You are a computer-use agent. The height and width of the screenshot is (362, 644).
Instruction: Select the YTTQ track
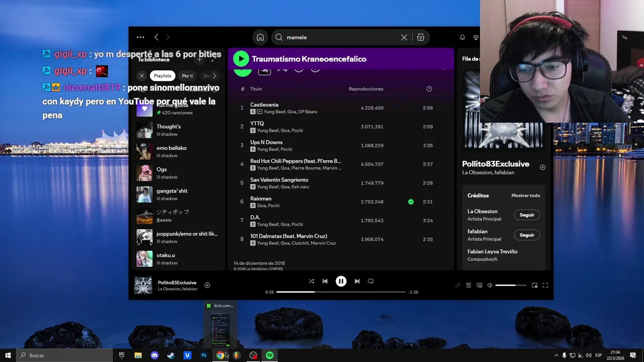pyautogui.click(x=341, y=127)
